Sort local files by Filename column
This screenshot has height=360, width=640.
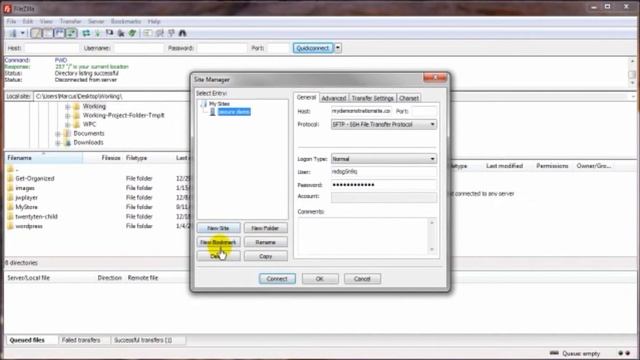pos(43,158)
